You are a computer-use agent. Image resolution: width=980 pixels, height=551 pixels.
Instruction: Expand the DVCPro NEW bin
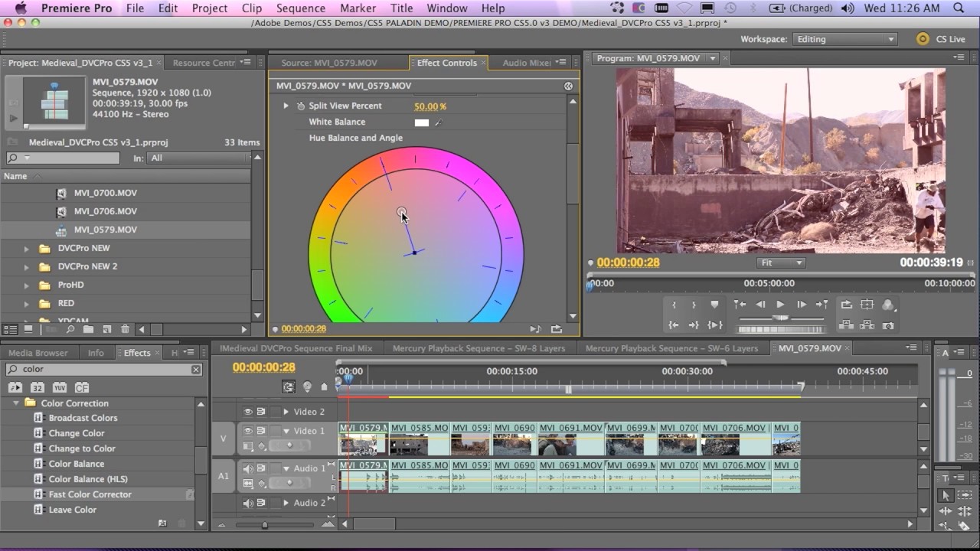(x=27, y=248)
